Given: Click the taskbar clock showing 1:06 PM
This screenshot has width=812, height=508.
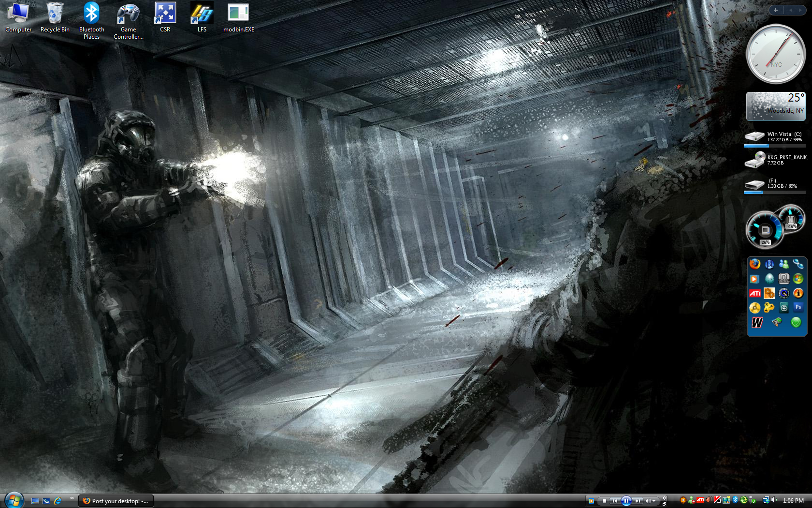Looking at the screenshot, I should point(793,501).
